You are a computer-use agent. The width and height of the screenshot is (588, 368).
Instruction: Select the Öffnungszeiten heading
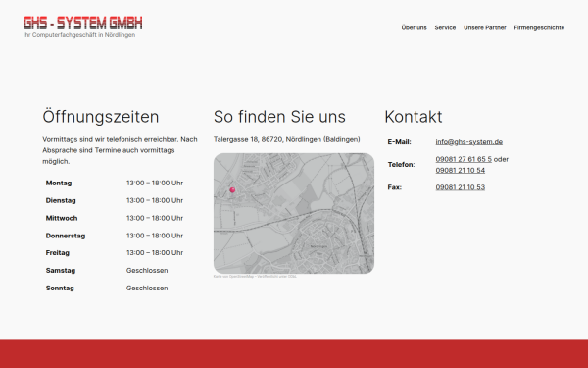pyautogui.click(x=101, y=117)
